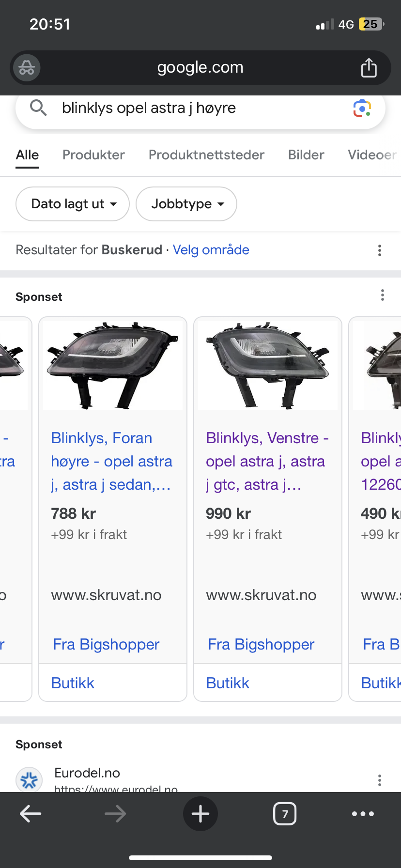Image resolution: width=401 pixels, height=868 pixels.
Task: Open three-dot menu for Eurodel.no ad
Action: coord(380,780)
